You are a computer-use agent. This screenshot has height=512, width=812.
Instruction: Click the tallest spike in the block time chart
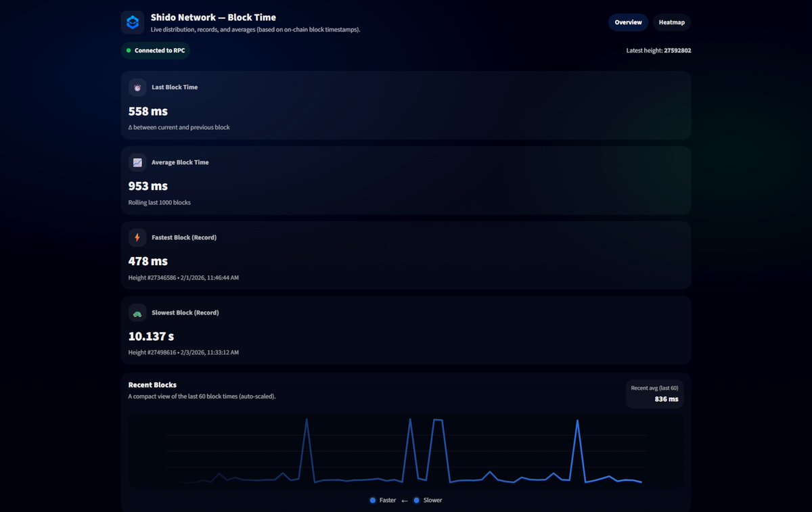point(411,421)
